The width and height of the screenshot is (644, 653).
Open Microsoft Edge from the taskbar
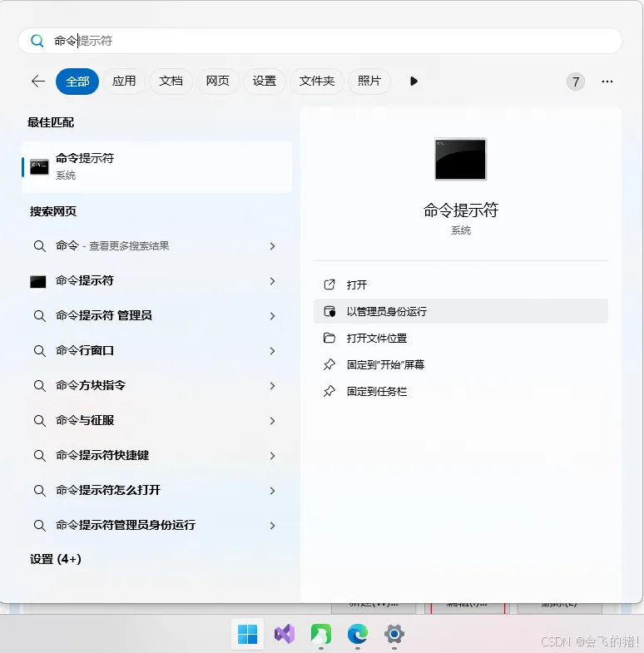tap(358, 634)
